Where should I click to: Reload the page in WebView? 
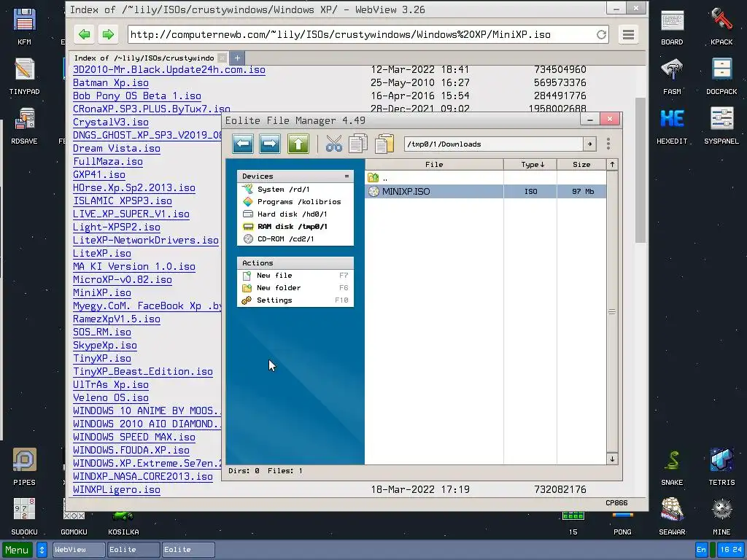[x=601, y=34]
